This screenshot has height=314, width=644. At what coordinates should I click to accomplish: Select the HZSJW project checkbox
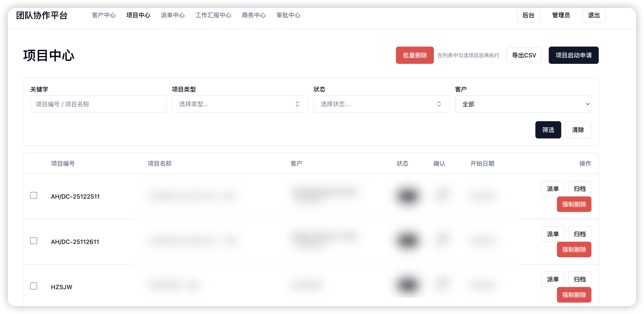pyautogui.click(x=33, y=286)
